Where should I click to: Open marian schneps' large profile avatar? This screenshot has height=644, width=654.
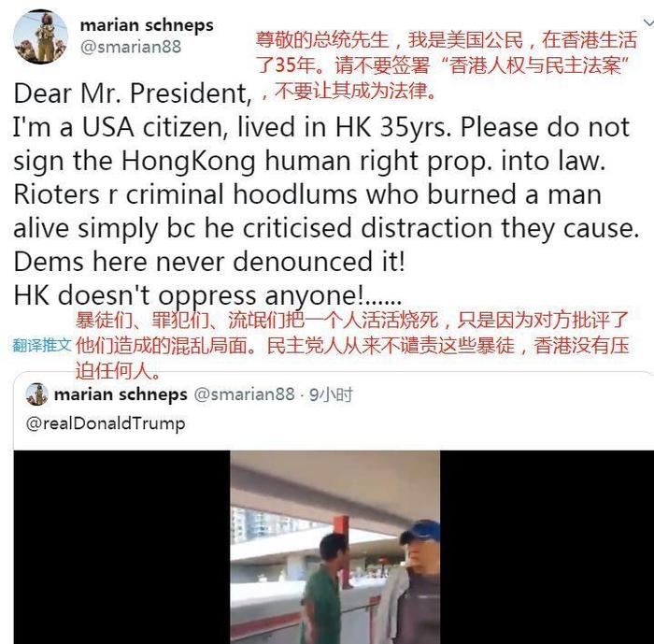40,36
